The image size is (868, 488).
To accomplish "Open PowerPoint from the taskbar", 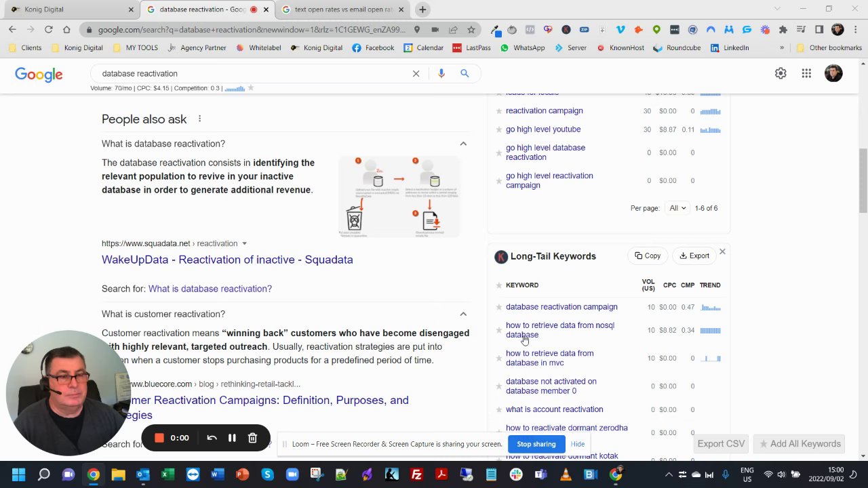I will click(242, 474).
